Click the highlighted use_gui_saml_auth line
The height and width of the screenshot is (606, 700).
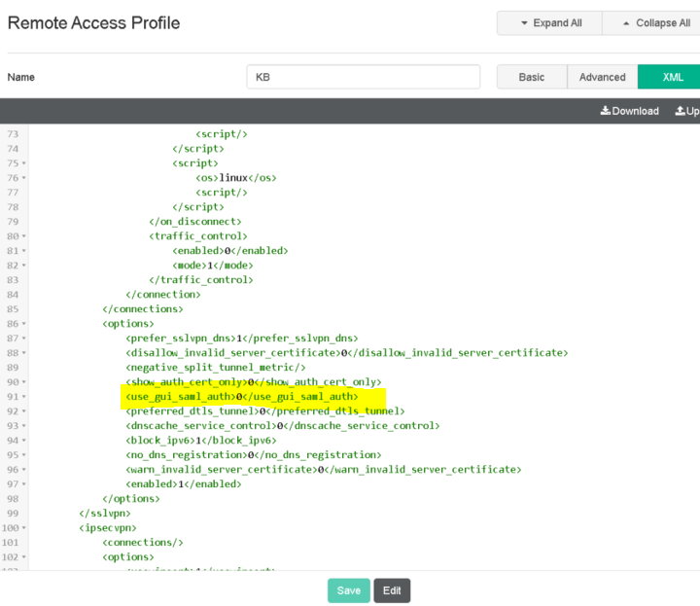pyautogui.click(x=241, y=397)
